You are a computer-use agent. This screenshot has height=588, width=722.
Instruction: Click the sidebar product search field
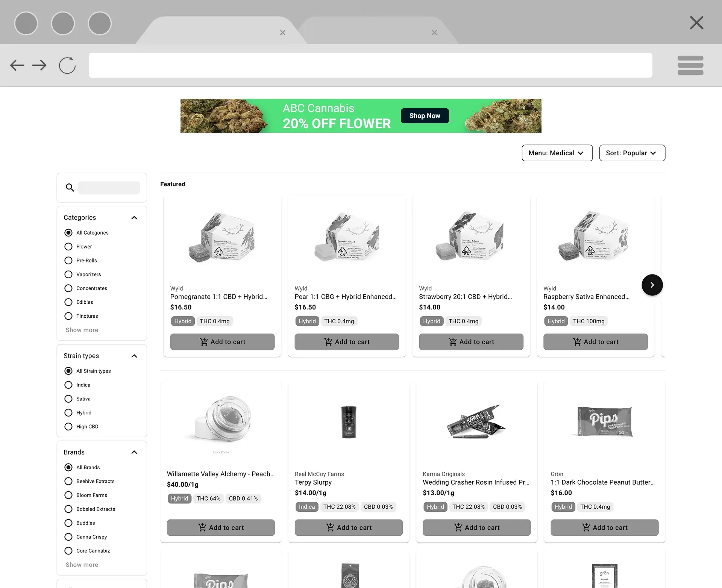point(109,188)
